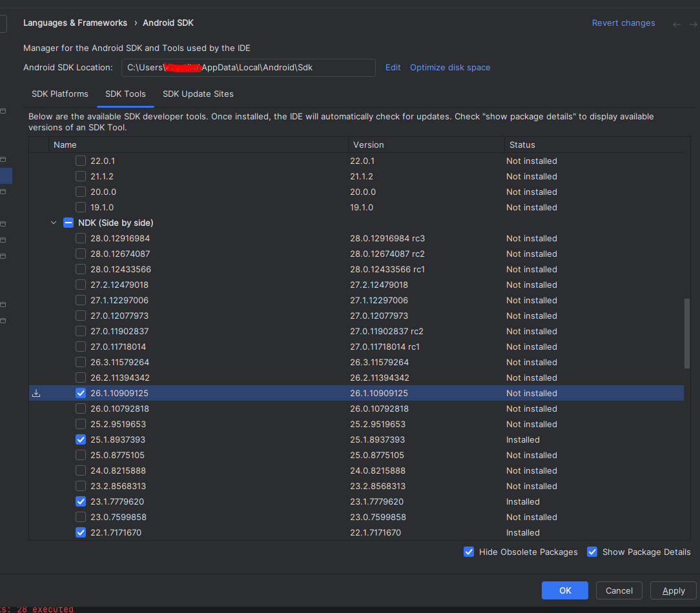This screenshot has width=700, height=613.
Task: Click Revert changes link
Action: 623,23
